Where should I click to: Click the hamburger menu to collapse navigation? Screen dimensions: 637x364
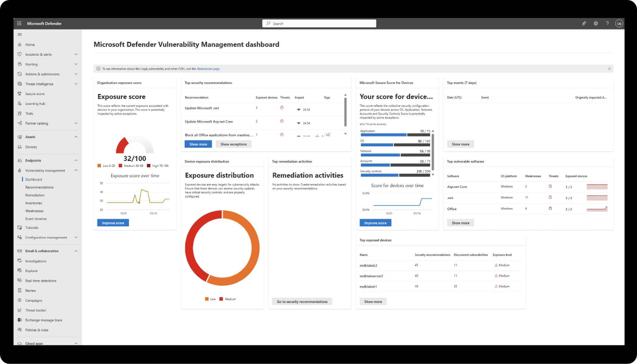(x=20, y=34)
